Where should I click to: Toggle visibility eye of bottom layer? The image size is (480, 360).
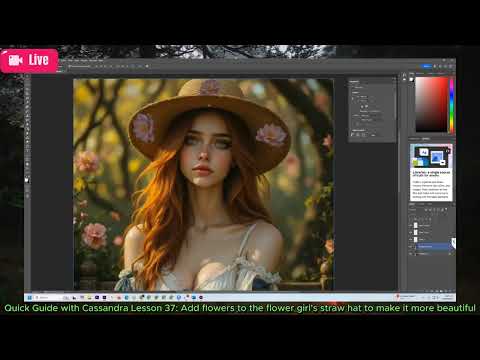click(x=411, y=254)
